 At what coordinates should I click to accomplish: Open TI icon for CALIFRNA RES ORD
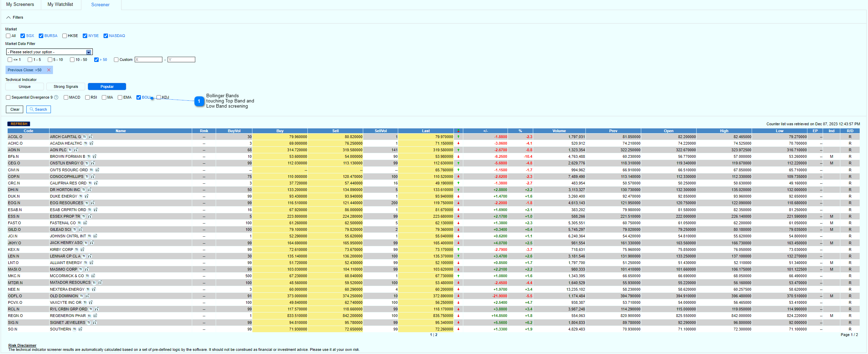click(90, 183)
